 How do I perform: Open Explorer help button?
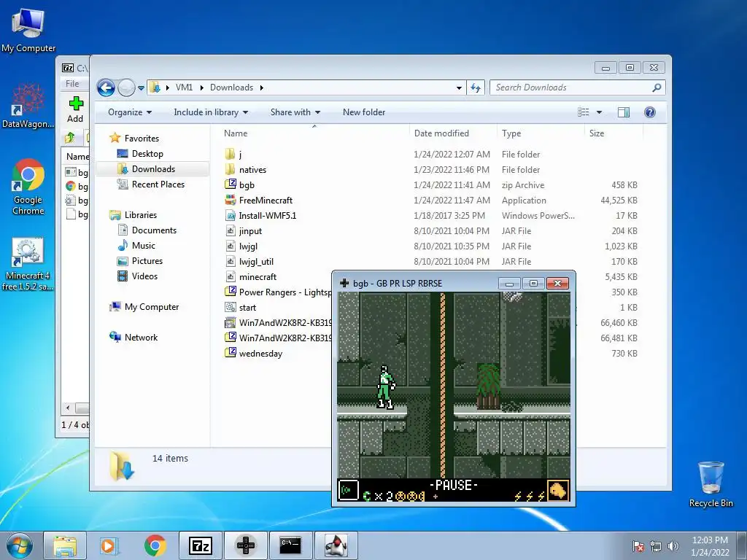pos(650,112)
